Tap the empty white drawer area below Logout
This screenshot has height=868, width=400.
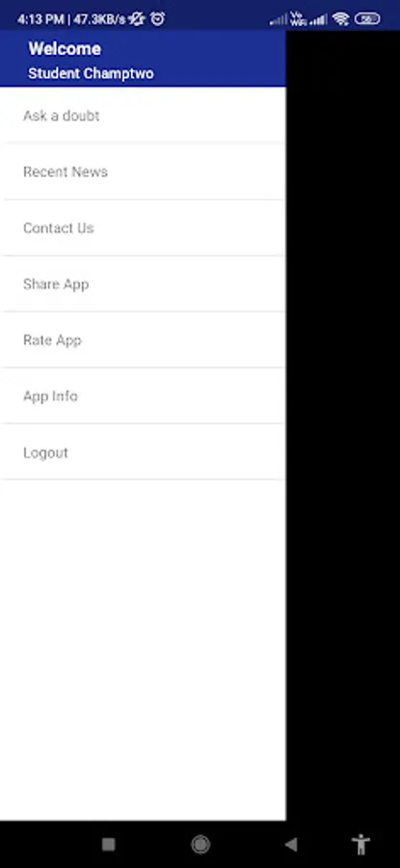[x=143, y=650]
